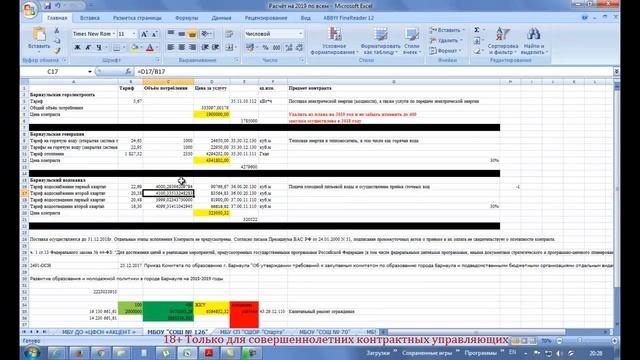Open the text orientation options
640x360 pixels.
pyautogui.click(x=206, y=34)
